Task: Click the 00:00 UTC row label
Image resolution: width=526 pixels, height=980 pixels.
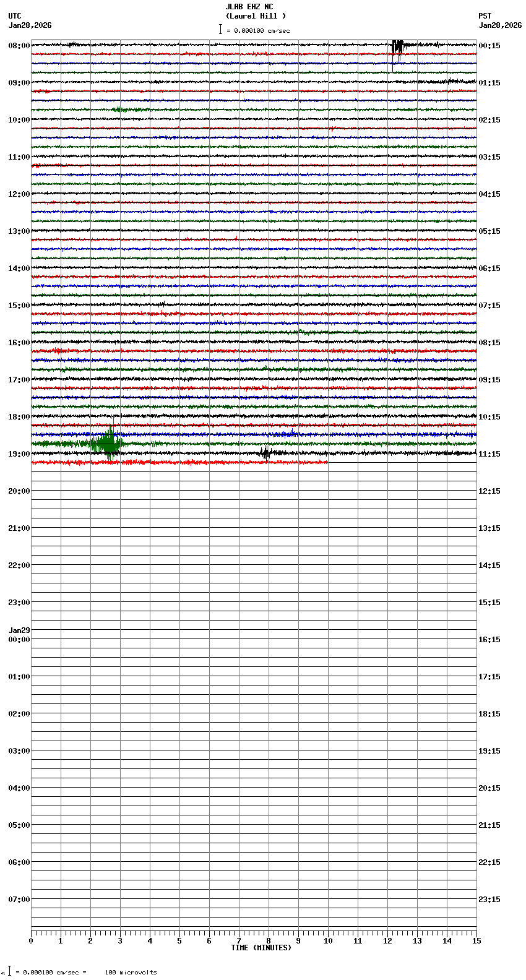Action: [19, 640]
